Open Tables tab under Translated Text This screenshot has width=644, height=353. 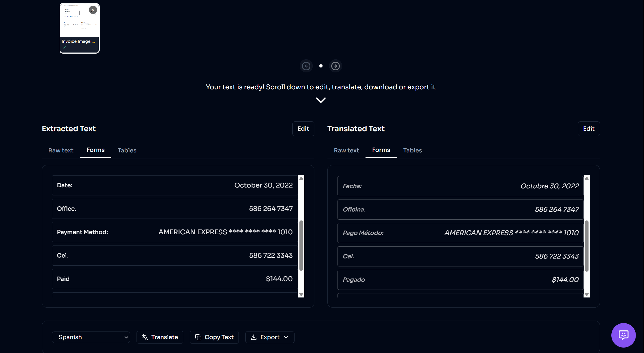pyautogui.click(x=412, y=151)
